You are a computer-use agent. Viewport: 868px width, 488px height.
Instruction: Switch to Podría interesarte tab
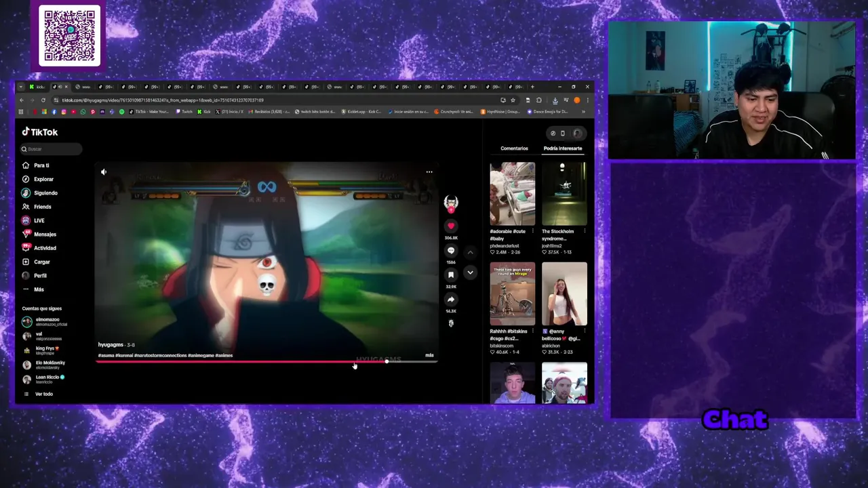(563, 148)
